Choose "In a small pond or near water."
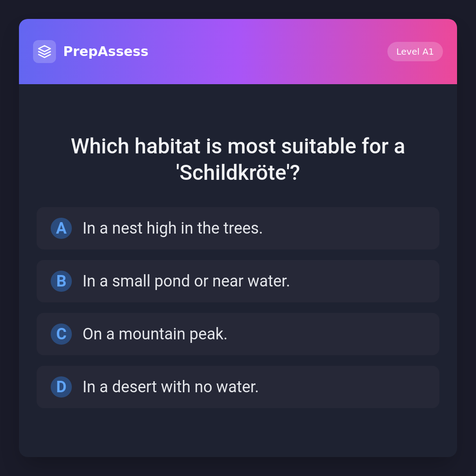The height and width of the screenshot is (476, 476). pos(238,281)
